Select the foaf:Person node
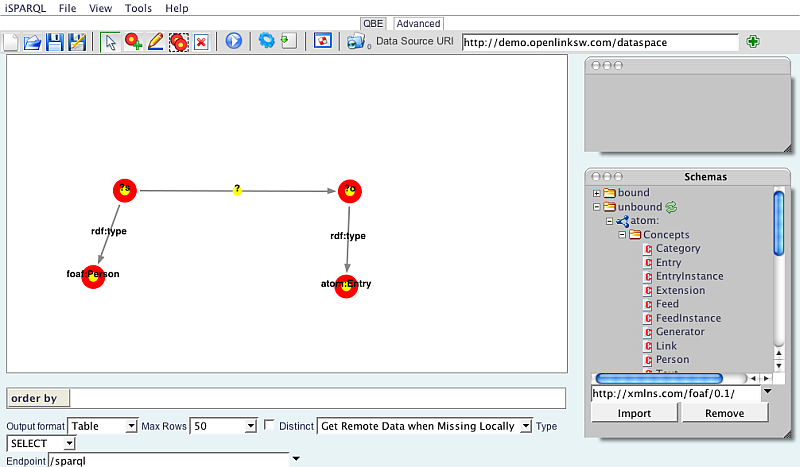 93,277
